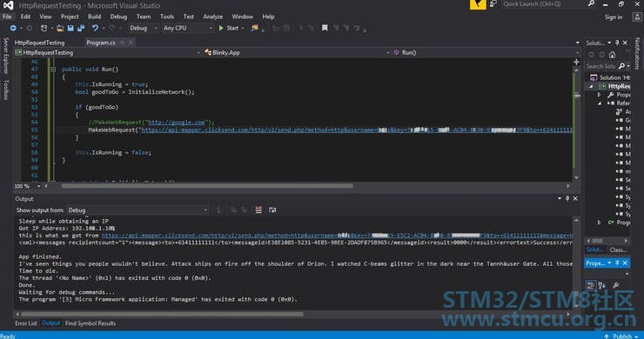Screen dimensions: 644x339
Task: Open the Show output from Debug combo box
Action: 138,209
